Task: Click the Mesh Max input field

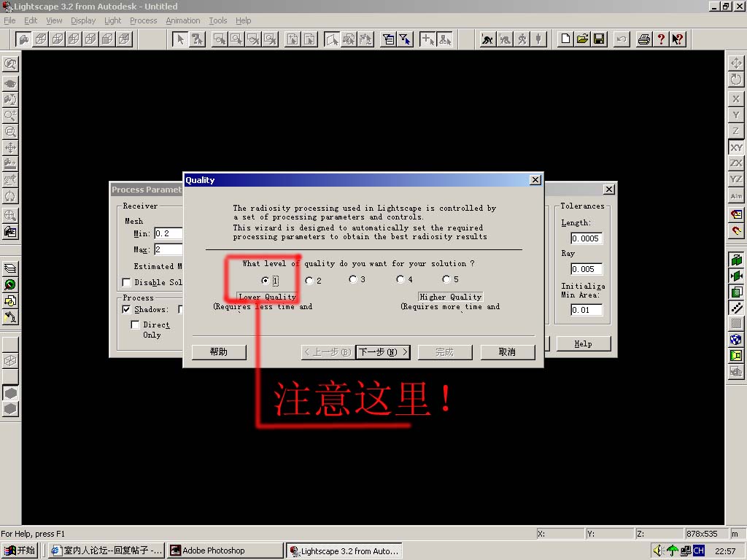Action: pyautogui.click(x=169, y=249)
